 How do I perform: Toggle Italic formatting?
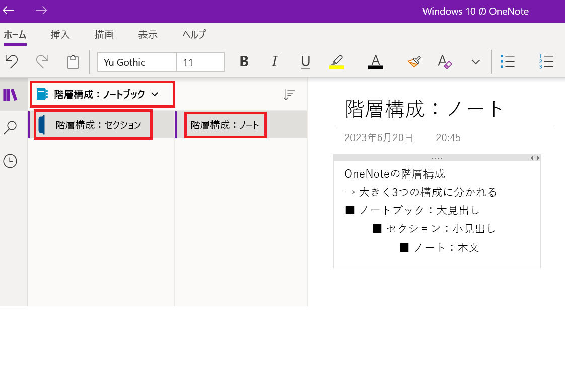click(x=274, y=62)
